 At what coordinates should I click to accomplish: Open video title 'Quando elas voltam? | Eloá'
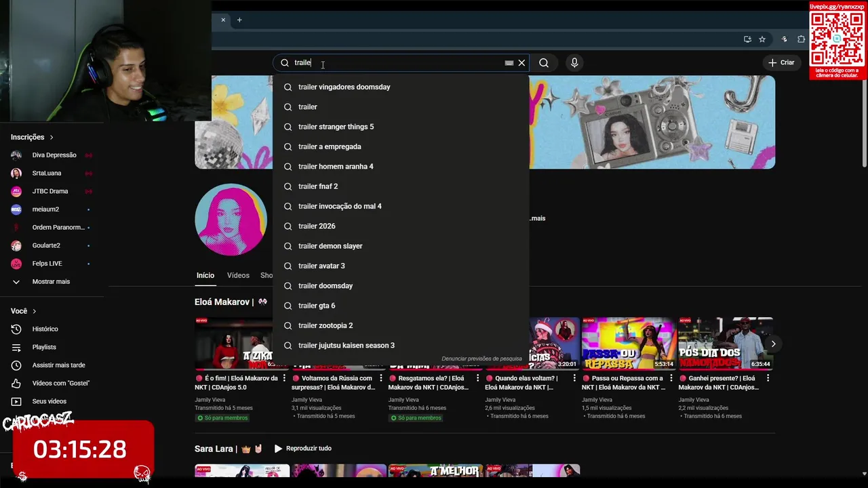pyautogui.click(x=521, y=383)
